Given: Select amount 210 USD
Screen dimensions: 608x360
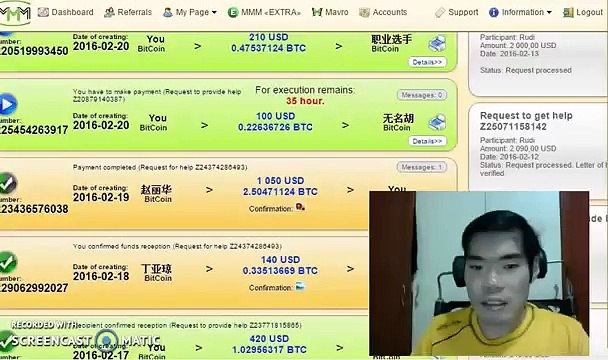Looking at the screenshot, I should (269, 37).
